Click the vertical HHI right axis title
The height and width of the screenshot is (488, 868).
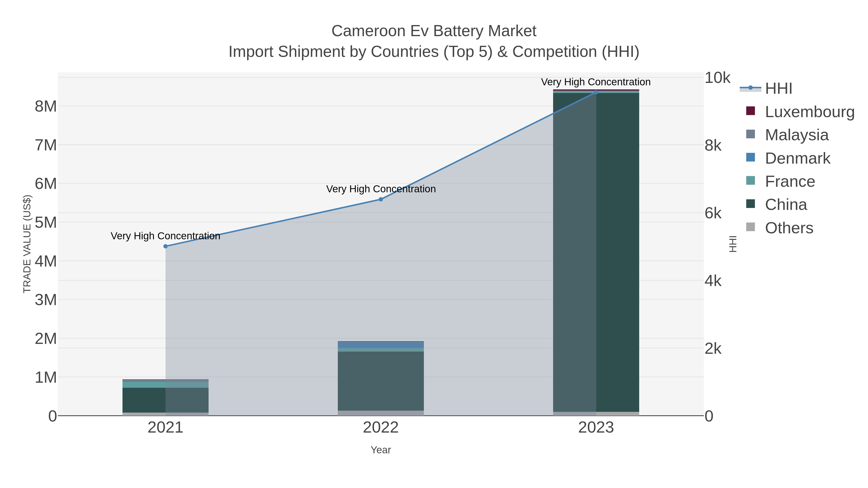[733, 244]
